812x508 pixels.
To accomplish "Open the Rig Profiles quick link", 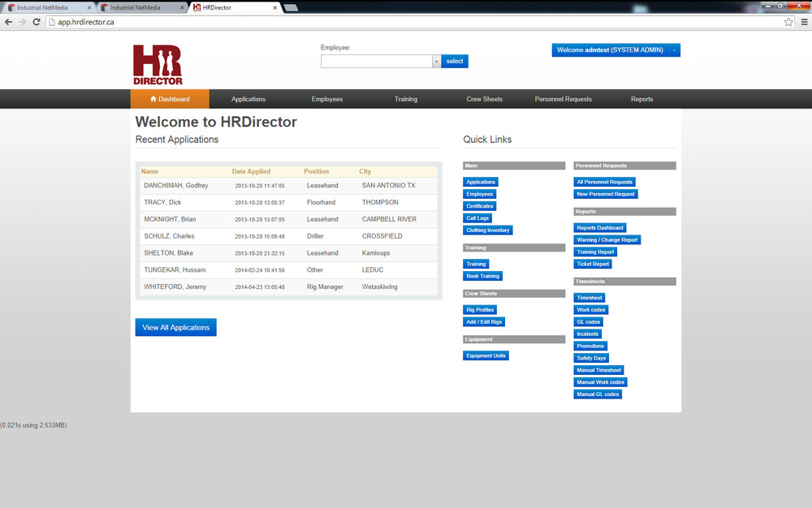I will pos(480,310).
